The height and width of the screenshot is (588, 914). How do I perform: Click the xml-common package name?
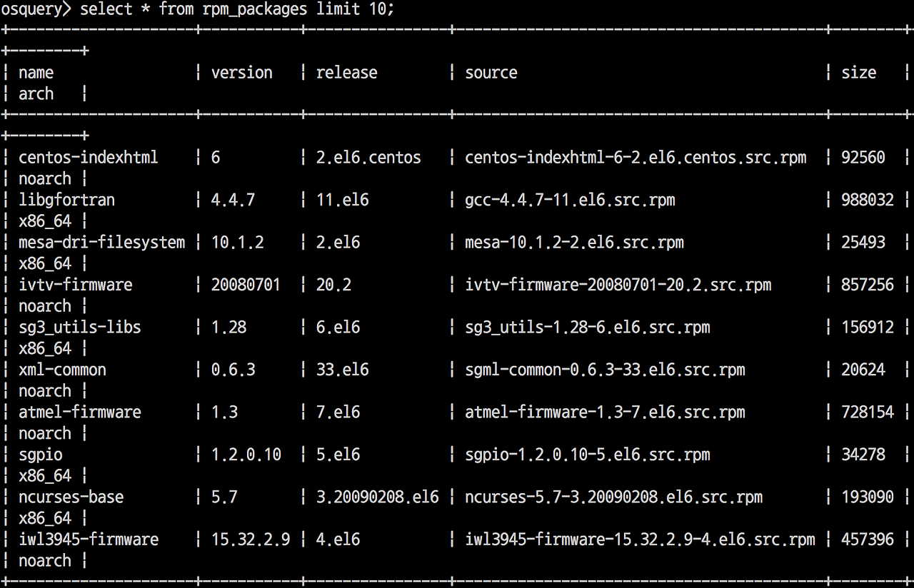(62, 370)
